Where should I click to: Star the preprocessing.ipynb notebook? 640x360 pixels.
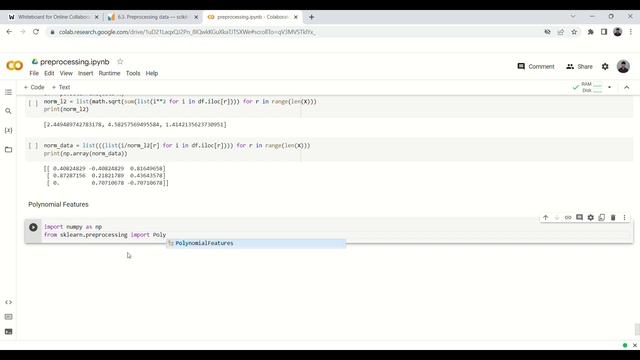coord(120,62)
